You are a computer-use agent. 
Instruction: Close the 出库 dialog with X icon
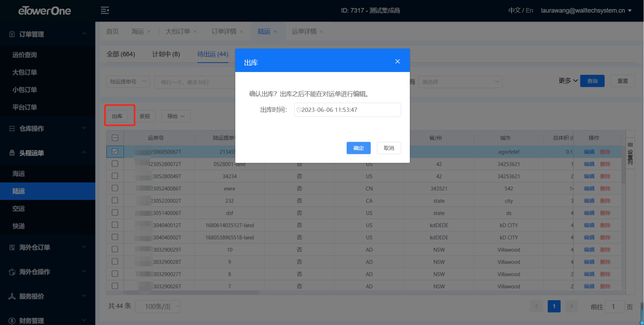(x=397, y=61)
